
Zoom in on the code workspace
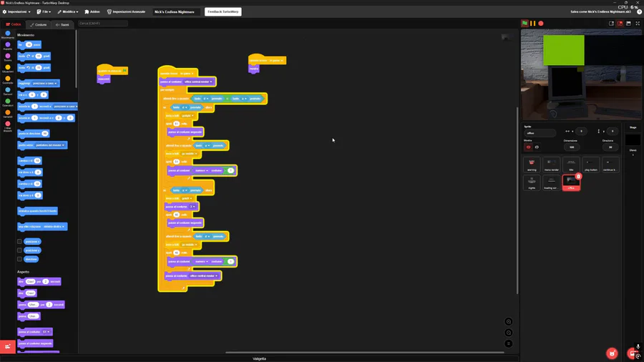tap(509, 322)
